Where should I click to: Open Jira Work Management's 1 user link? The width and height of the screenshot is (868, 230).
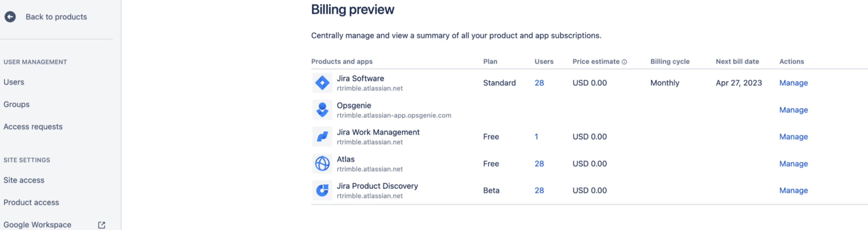click(536, 137)
